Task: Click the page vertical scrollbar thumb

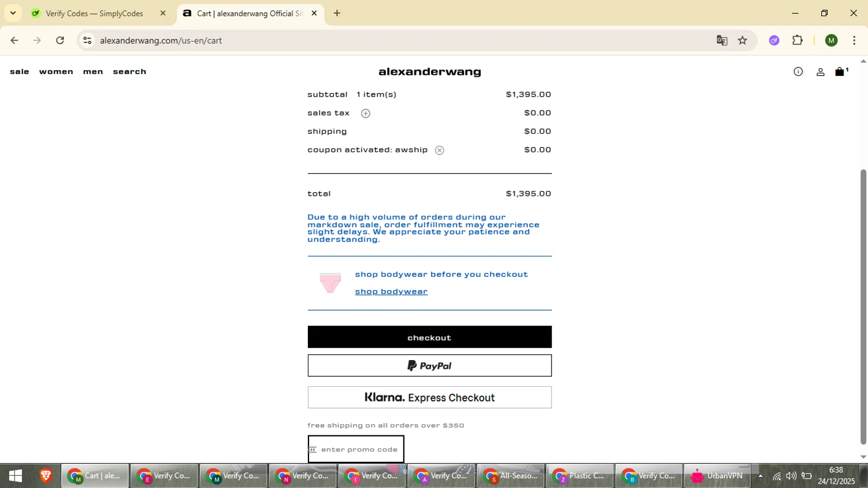Action: pyautogui.click(x=863, y=307)
